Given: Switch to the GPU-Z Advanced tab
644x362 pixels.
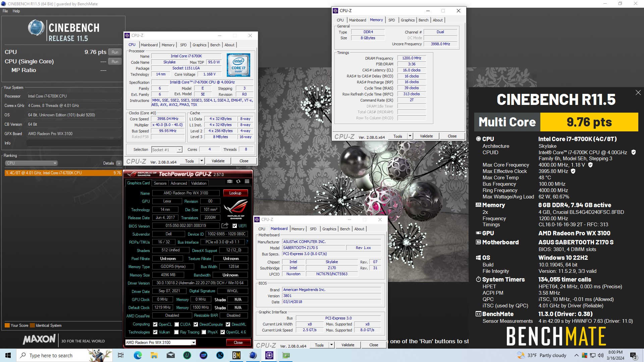Looking at the screenshot, I should [179, 183].
